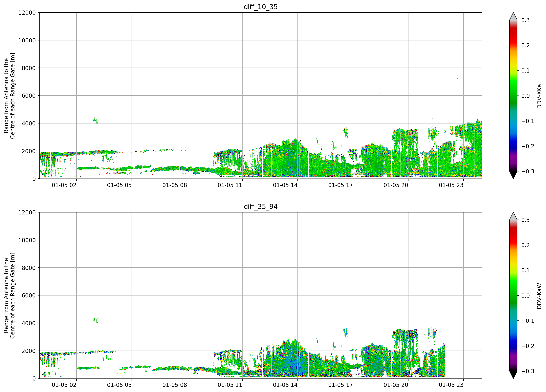Click black lower arrow of DDV-XKa colorbar
Image resolution: width=546 pixels, height=392 pixels.
pyautogui.click(x=513, y=175)
